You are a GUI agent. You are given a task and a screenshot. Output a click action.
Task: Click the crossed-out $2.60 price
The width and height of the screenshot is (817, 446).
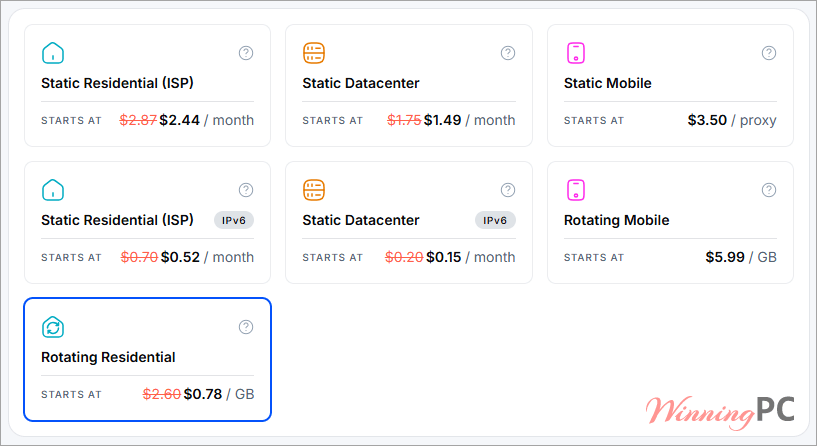(162, 394)
